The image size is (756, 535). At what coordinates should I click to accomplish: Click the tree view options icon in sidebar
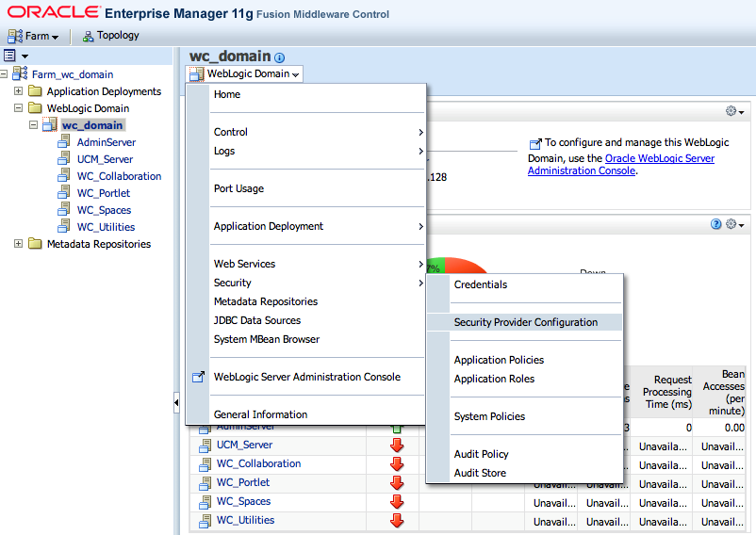(10, 57)
